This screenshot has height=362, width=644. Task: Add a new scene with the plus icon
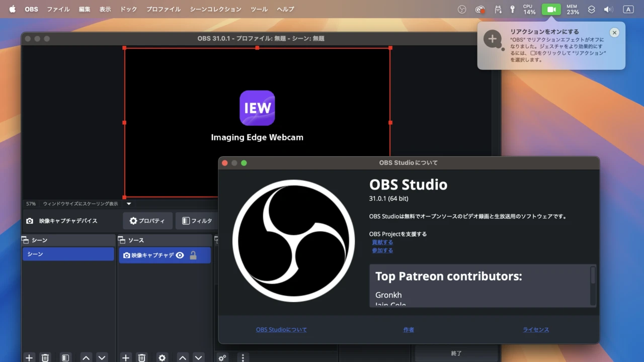click(x=29, y=357)
